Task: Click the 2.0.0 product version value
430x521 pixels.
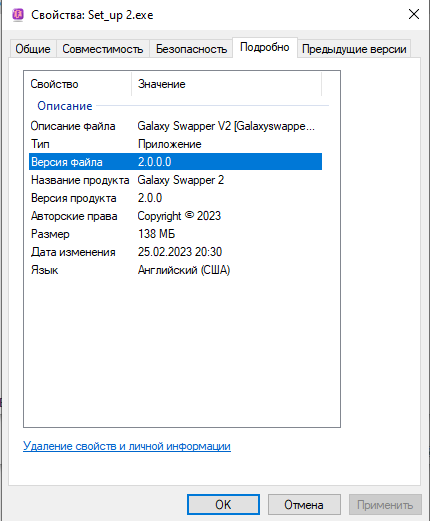Action: (x=150, y=198)
